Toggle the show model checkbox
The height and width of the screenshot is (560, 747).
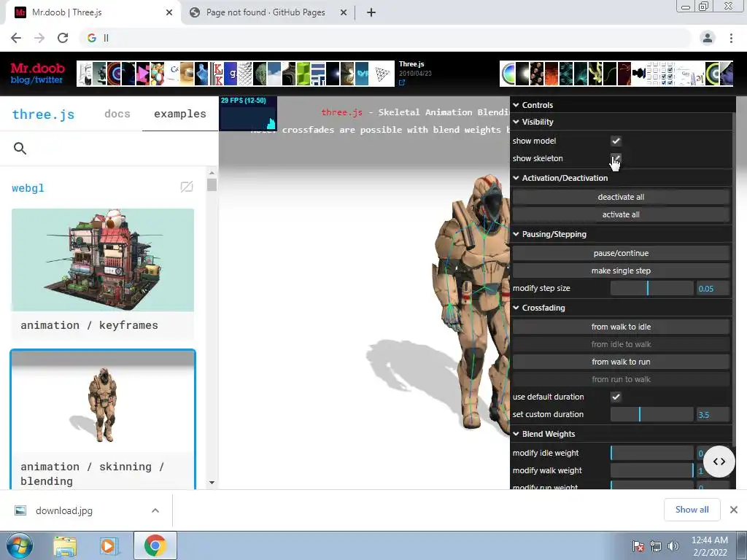616,141
